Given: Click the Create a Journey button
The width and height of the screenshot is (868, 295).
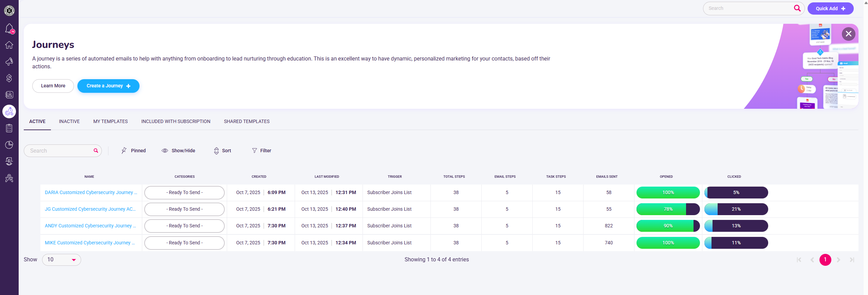Looking at the screenshot, I should pyautogui.click(x=108, y=86).
